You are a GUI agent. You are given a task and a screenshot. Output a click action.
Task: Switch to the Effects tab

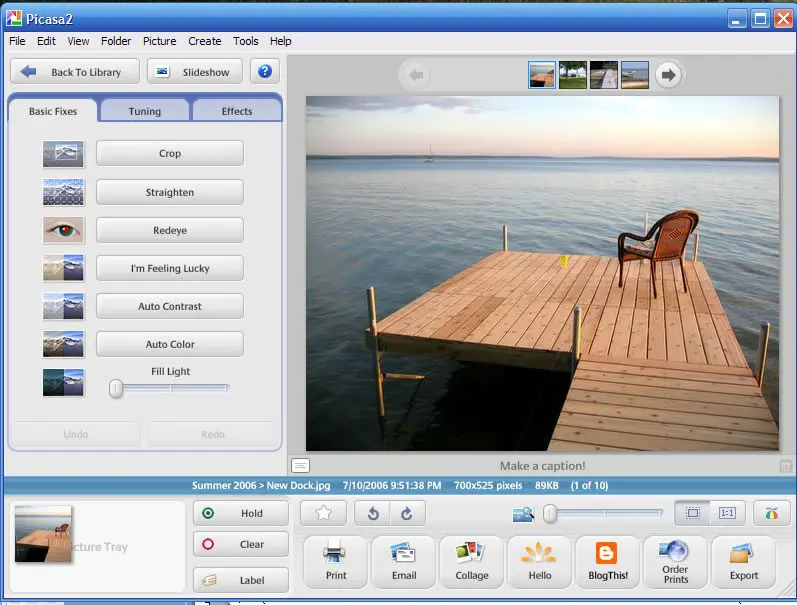pyautogui.click(x=237, y=111)
